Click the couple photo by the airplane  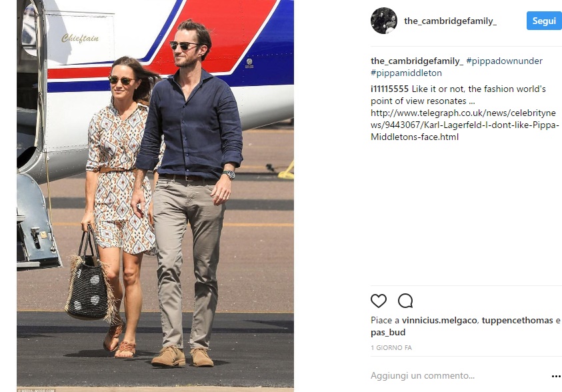coord(155,195)
